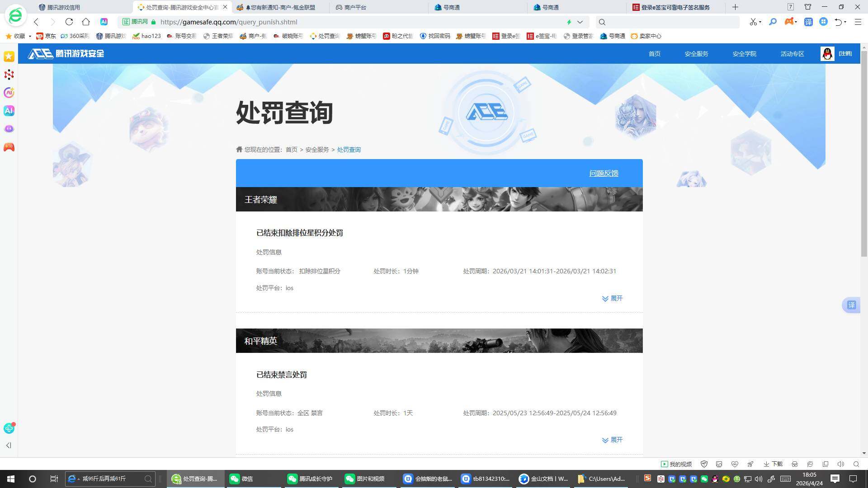Open 我的视频 video panel in status bar

(677, 464)
